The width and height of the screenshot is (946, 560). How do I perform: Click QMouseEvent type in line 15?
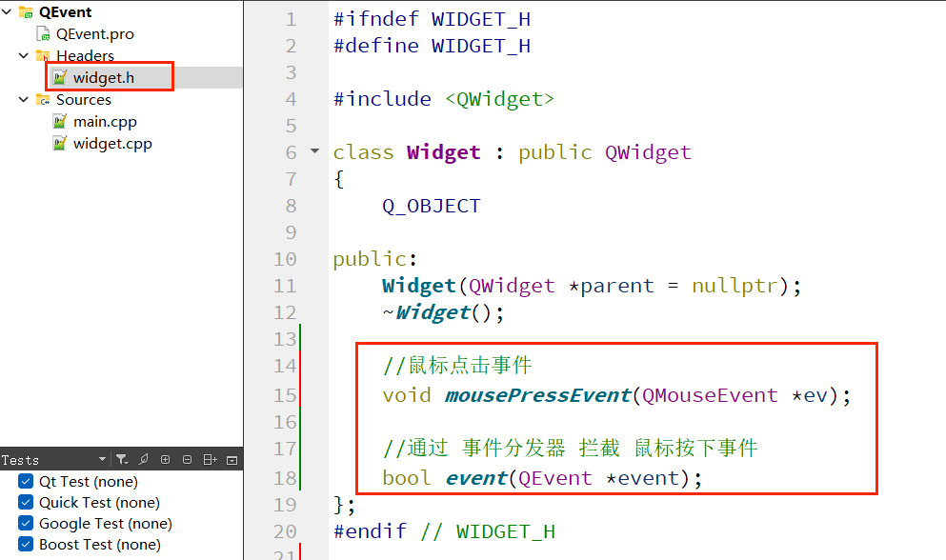coord(710,395)
